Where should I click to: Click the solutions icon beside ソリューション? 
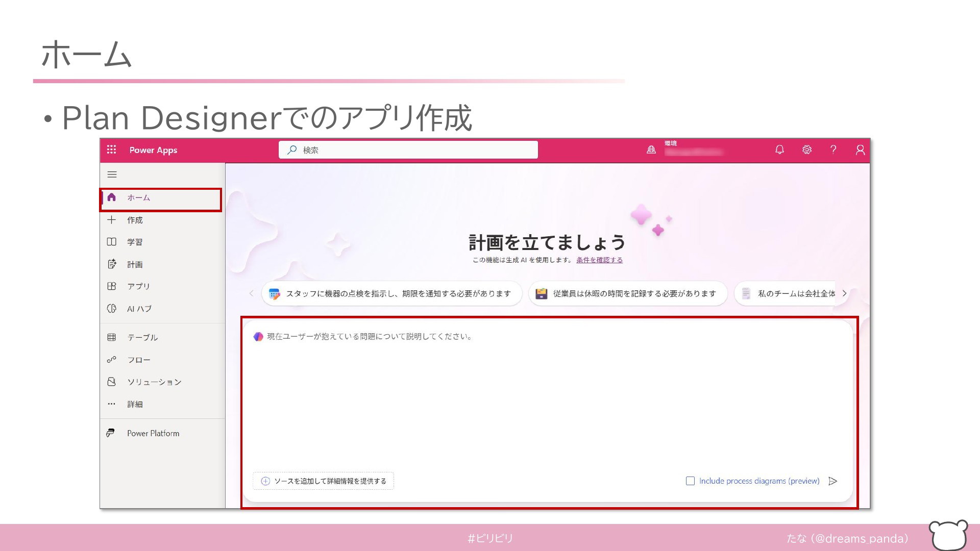[x=111, y=382]
